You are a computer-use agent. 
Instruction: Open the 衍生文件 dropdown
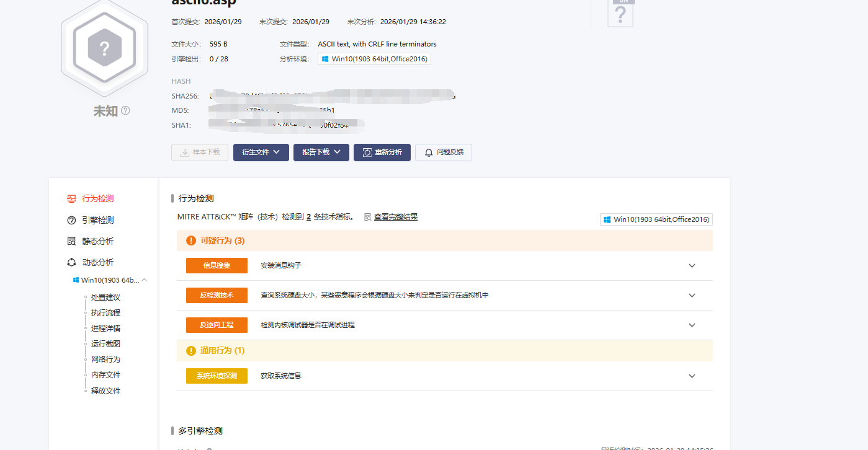(261, 152)
